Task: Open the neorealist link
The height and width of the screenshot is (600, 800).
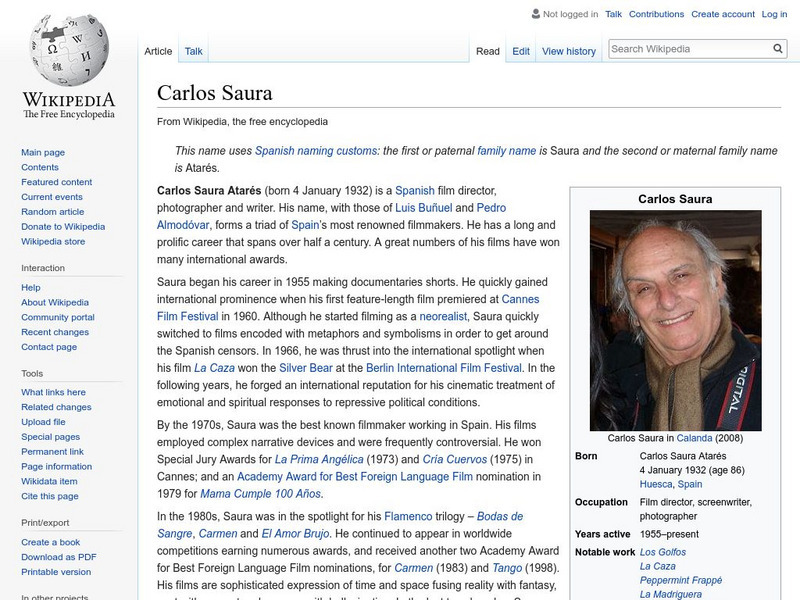Action: point(443,316)
